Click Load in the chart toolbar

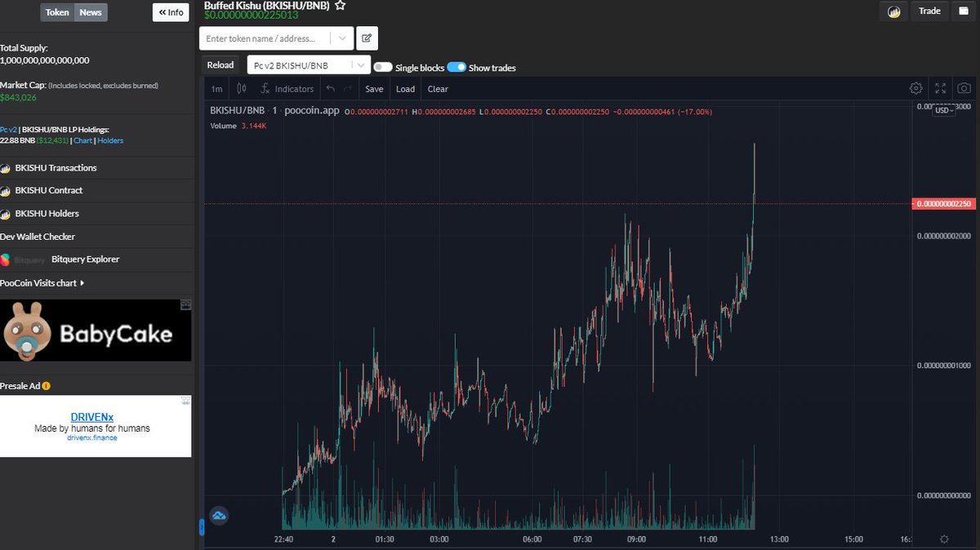click(405, 89)
